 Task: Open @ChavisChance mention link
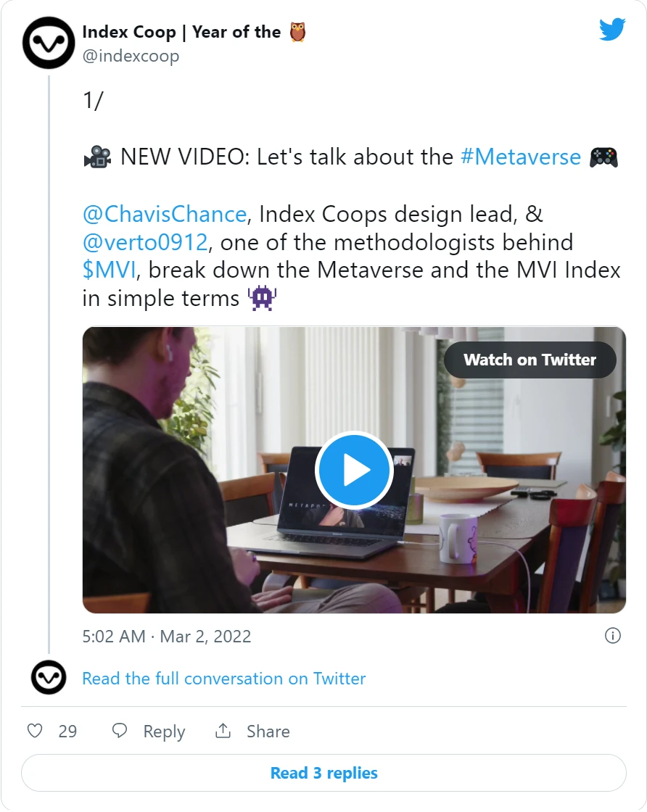[165, 214]
